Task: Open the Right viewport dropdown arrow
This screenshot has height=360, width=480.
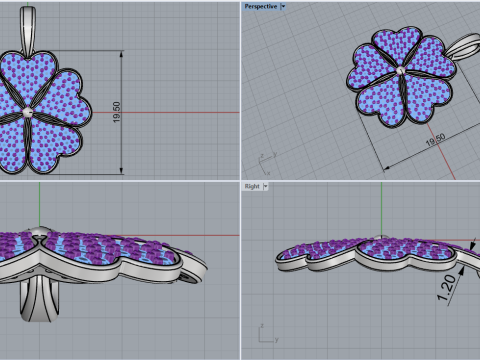Action: click(265, 186)
